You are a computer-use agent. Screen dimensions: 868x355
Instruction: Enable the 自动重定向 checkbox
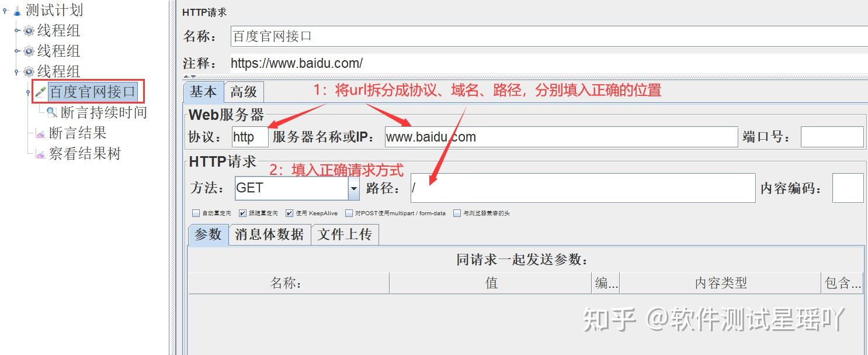[x=196, y=213]
